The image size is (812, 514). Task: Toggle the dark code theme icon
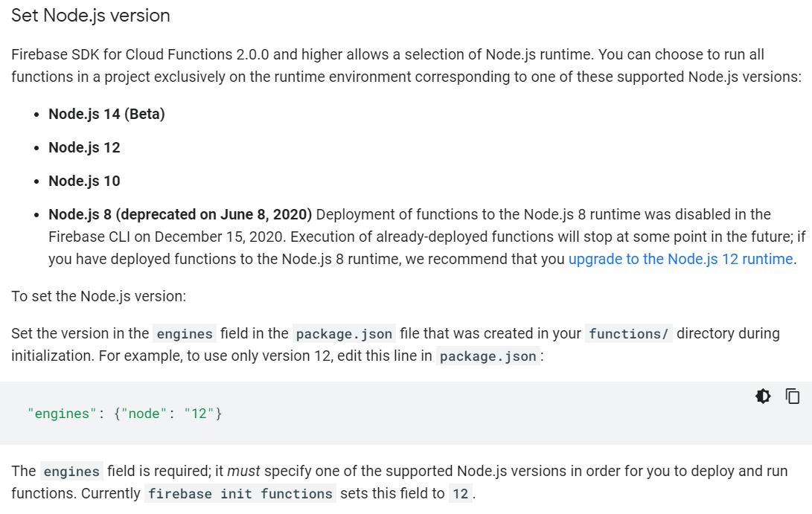click(763, 396)
